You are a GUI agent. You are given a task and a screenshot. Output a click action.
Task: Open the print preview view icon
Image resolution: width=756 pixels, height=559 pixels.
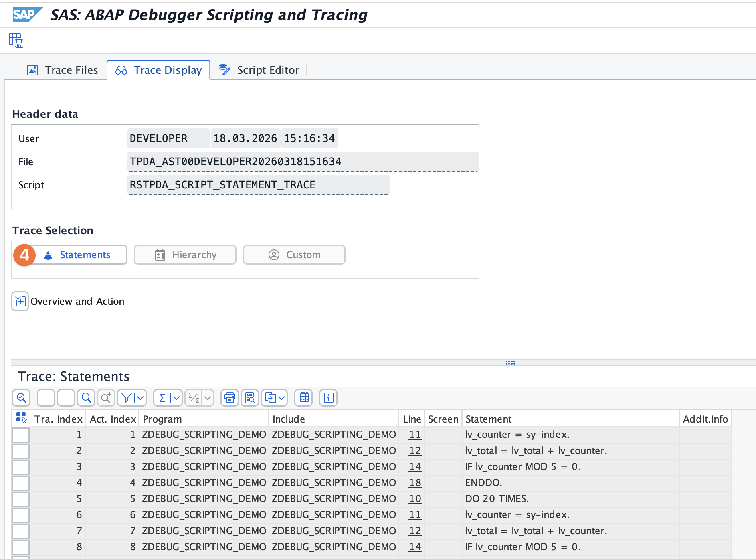[x=250, y=398]
